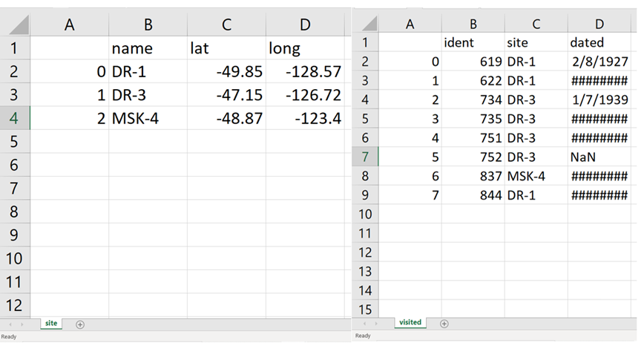Image resolution: width=644 pixels, height=343 pixels.
Task: Click MSK-4 cell in visited sheet
Action: click(x=536, y=176)
